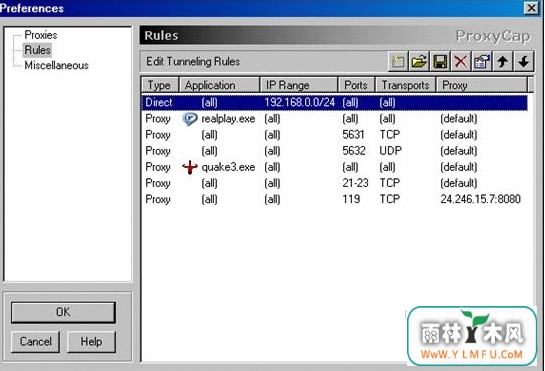Sort by the Transports column header
545x371 pixels.
coord(406,85)
